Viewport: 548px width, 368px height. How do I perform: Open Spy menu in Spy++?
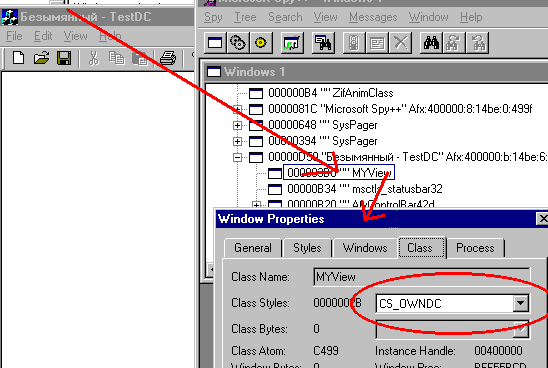point(213,17)
